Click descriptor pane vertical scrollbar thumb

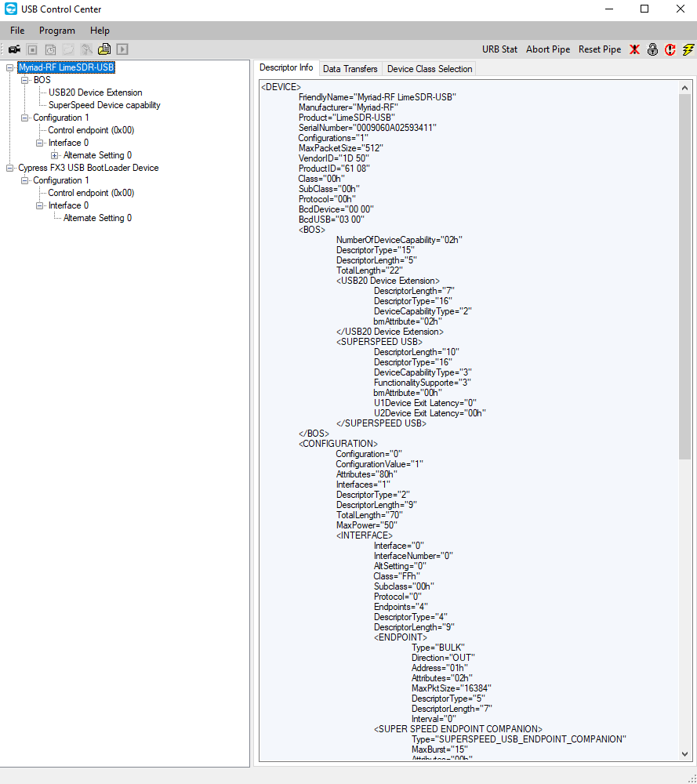coord(684,277)
